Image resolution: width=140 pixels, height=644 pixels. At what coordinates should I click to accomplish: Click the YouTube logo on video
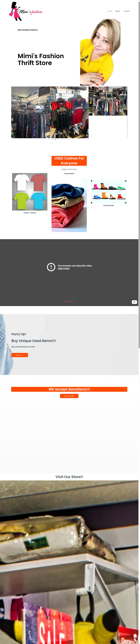[134, 302]
